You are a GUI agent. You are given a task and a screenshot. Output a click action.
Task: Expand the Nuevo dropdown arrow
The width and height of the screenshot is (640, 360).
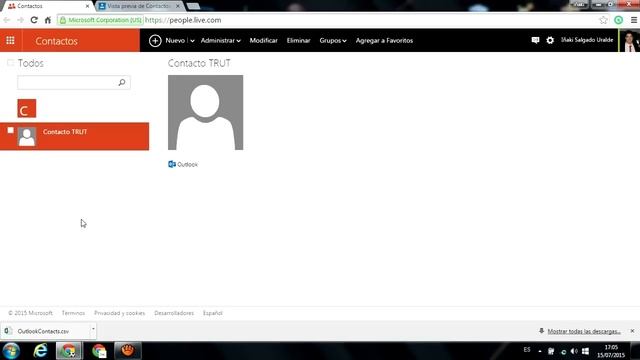click(192, 41)
